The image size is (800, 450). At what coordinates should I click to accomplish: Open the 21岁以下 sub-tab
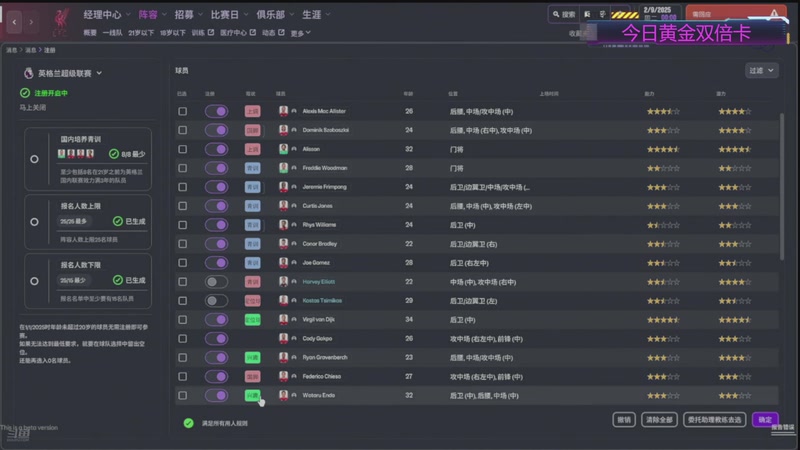[x=141, y=33]
